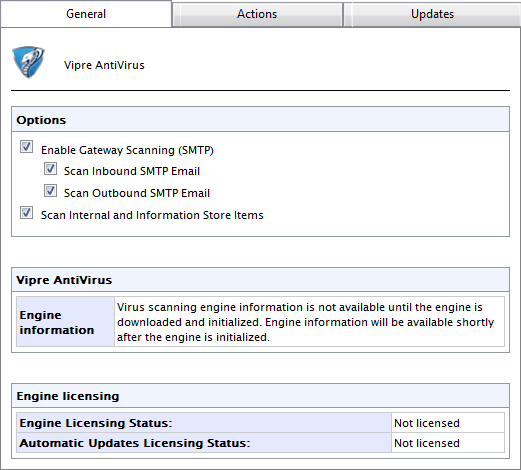Viewport: 521px width, 470px height.
Task: Uncheck Scan Inbound SMTP Email
Action: [x=50, y=169]
